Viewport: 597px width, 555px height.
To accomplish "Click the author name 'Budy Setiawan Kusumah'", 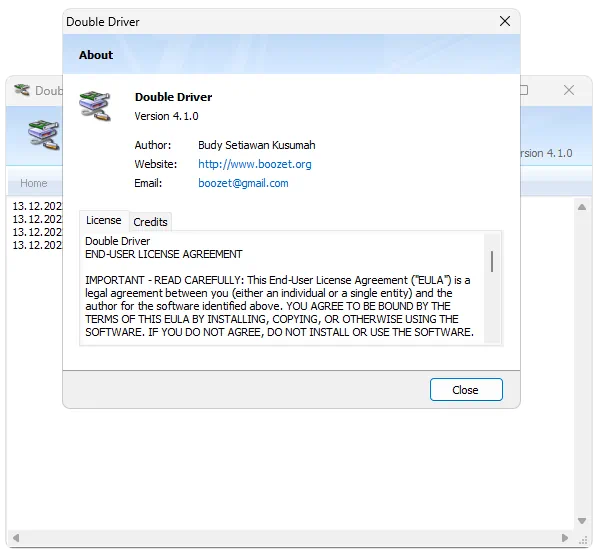I will (257, 145).
